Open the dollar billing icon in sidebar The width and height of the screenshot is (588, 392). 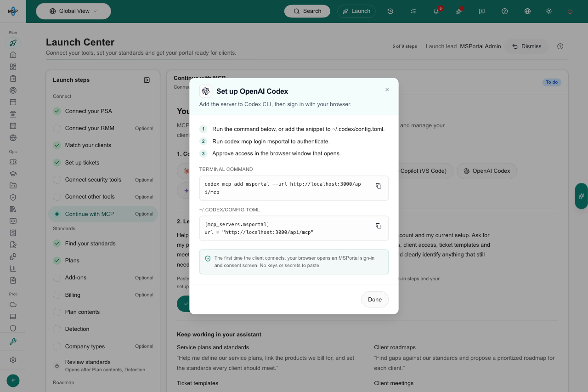(13, 233)
